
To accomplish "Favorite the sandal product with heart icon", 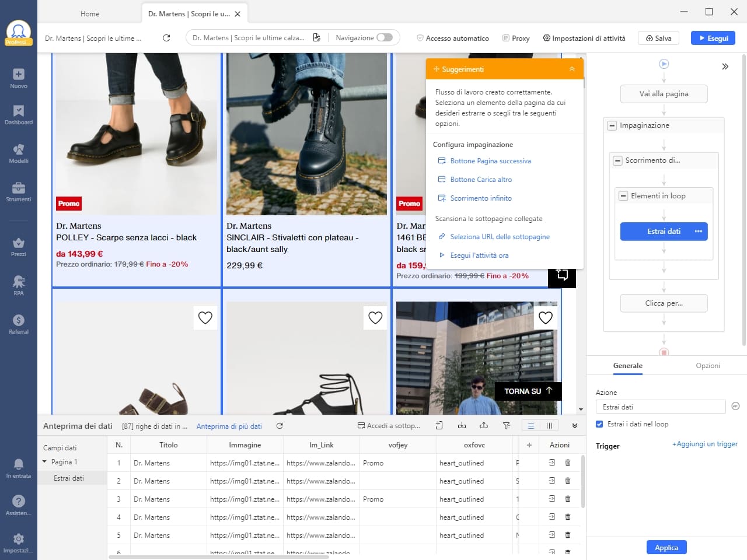I will pos(205,318).
